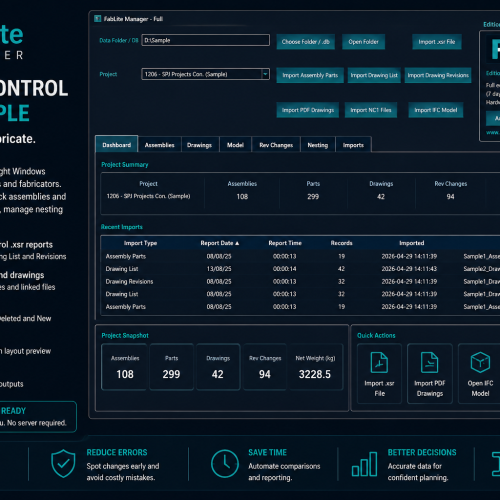Click the SAVE TIME heading text
The width and height of the screenshot is (500, 500).
click(267, 452)
